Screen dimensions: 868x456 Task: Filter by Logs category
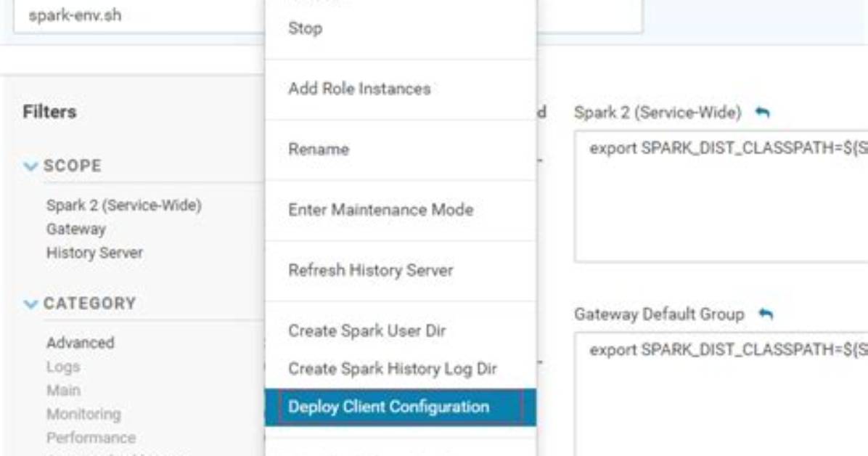pos(63,367)
